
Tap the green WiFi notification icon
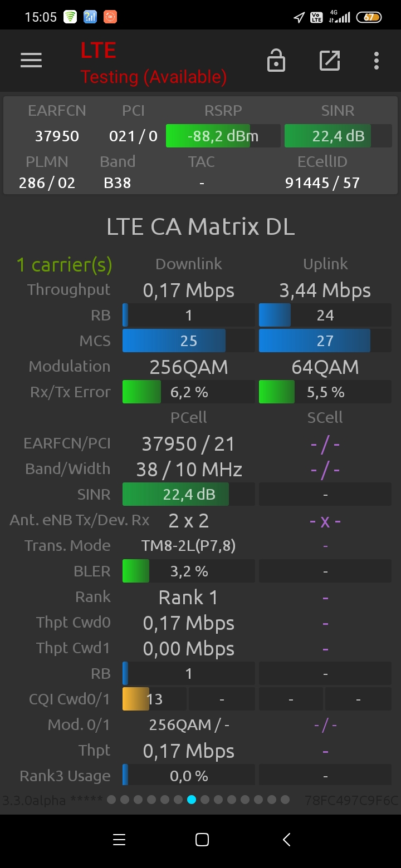(x=70, y=17)
